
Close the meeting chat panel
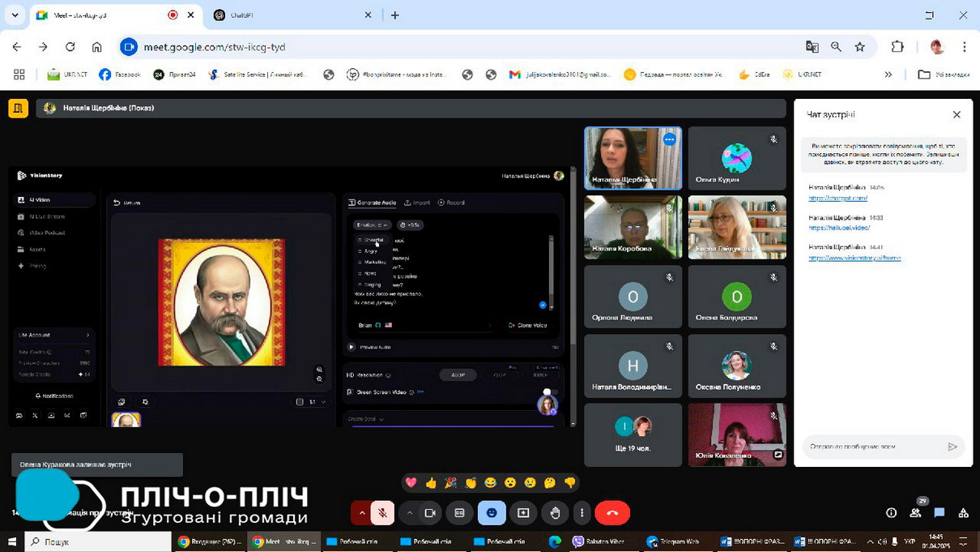tap(957, 115)
